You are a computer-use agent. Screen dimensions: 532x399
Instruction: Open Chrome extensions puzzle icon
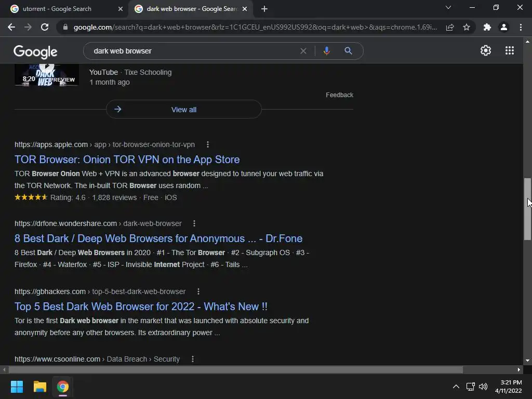tap(487, 27)
